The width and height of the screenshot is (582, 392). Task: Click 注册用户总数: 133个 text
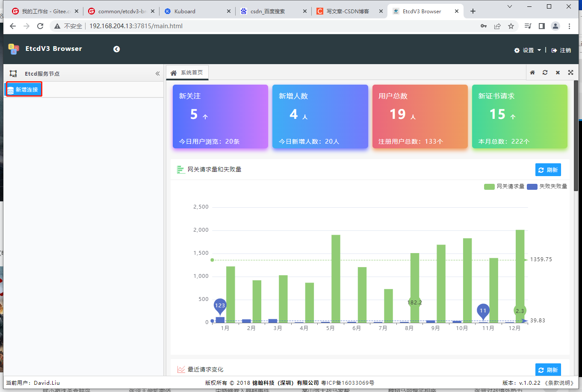411,141
